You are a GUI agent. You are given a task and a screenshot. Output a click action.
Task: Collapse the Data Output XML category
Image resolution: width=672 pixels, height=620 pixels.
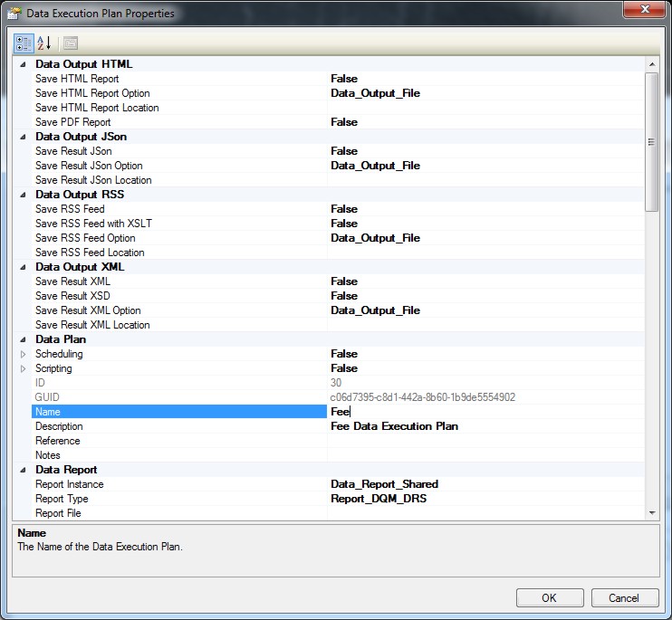pyautogui.click(x=23, y=267)
